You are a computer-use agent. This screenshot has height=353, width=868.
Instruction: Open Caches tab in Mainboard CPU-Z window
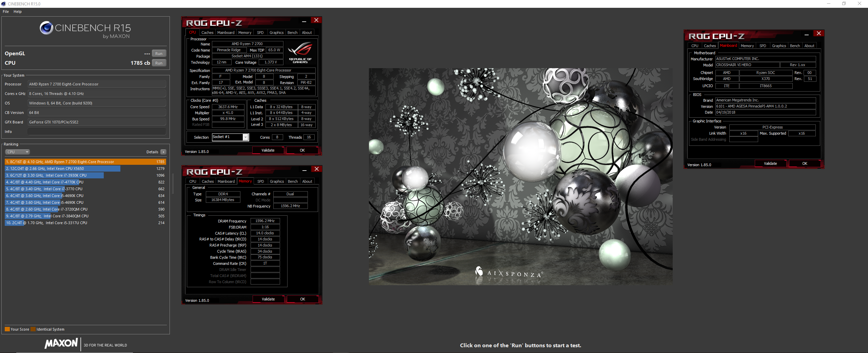[710, 46]
